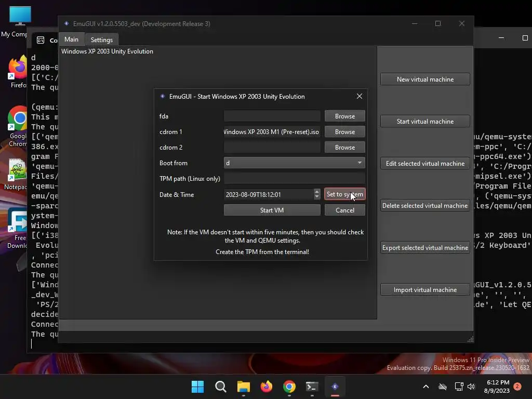Click the EmuGUI main window title icon
The height and width of the screenshot is (399, 532).
[66, 23]
